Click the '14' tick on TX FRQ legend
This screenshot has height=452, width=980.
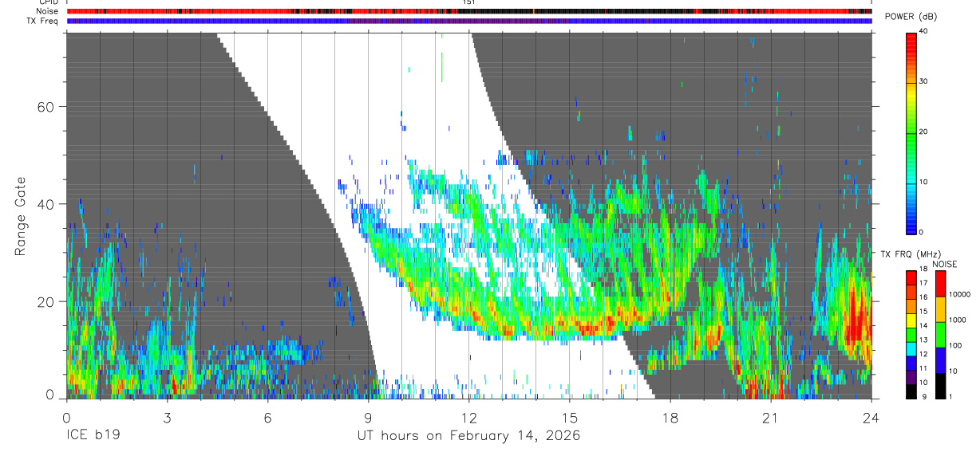point(923,325)
